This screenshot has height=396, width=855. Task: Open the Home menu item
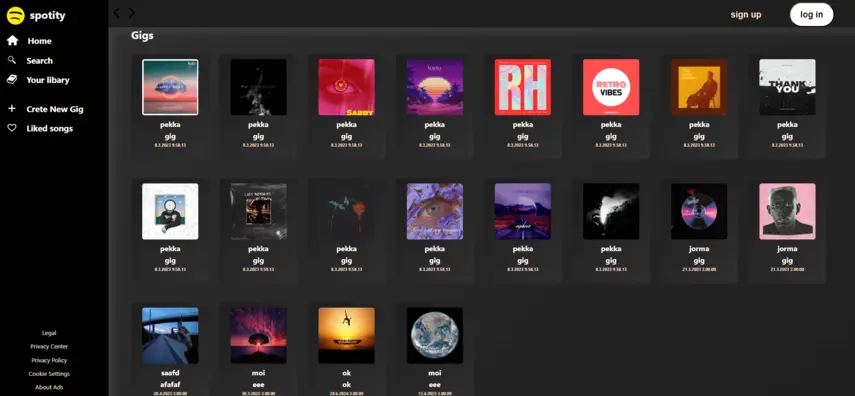[39, 41]
